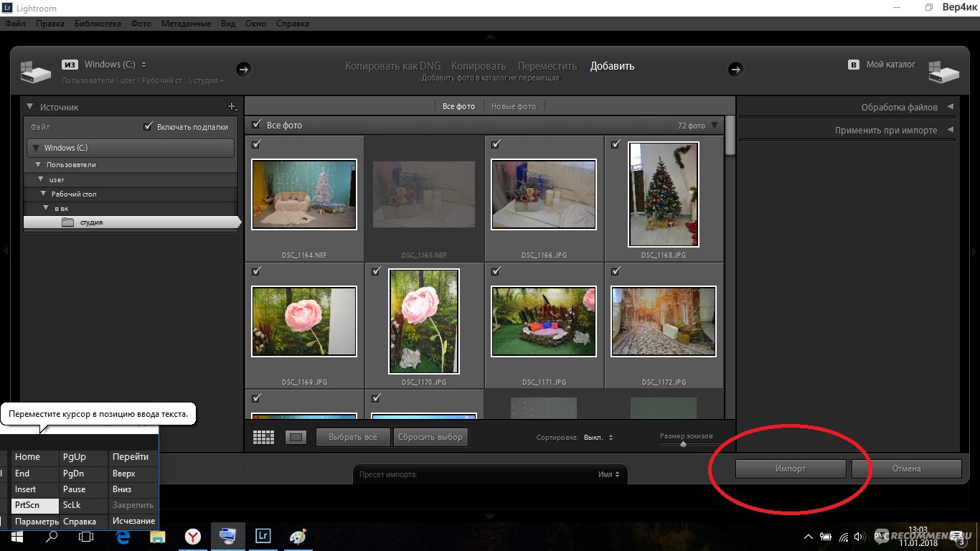Click the volume speaker tray icon

coord(859,537)
